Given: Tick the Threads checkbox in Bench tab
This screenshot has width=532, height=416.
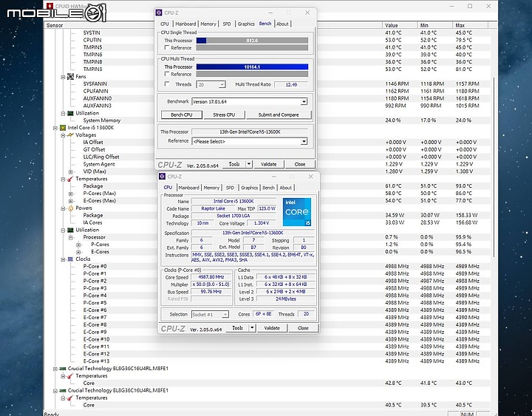Looking at the screenshot, I should point(166,84).
